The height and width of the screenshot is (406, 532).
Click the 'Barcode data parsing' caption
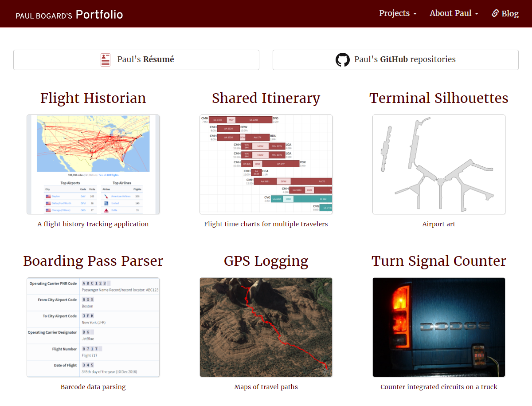pyautogui.click(x=93, y=387)
